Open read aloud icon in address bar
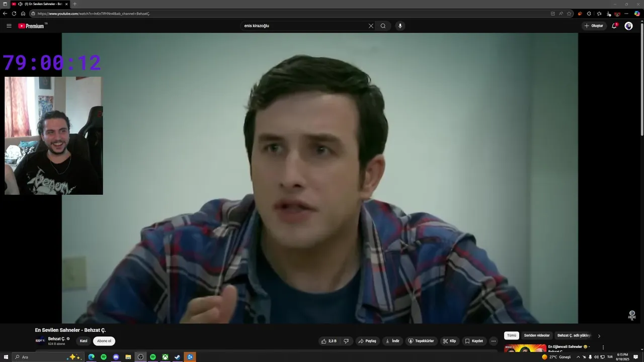Screen dimensions: 644x362 point(561,14)
